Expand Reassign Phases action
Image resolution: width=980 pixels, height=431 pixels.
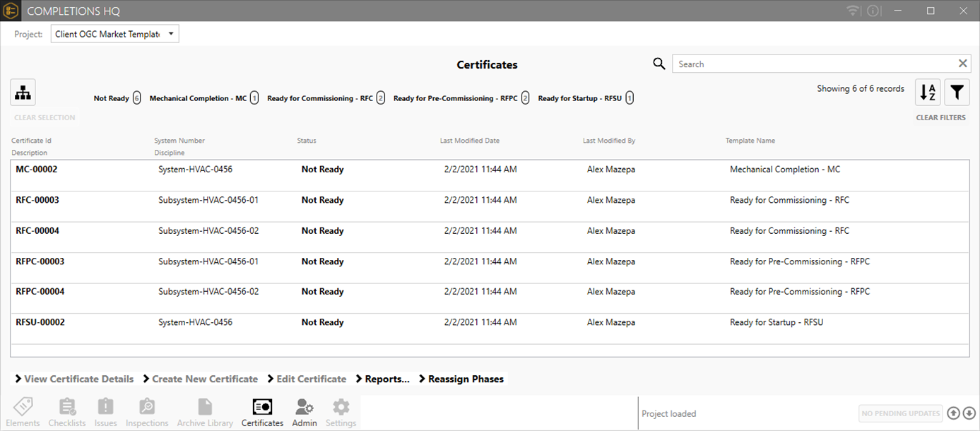(461, 379)
